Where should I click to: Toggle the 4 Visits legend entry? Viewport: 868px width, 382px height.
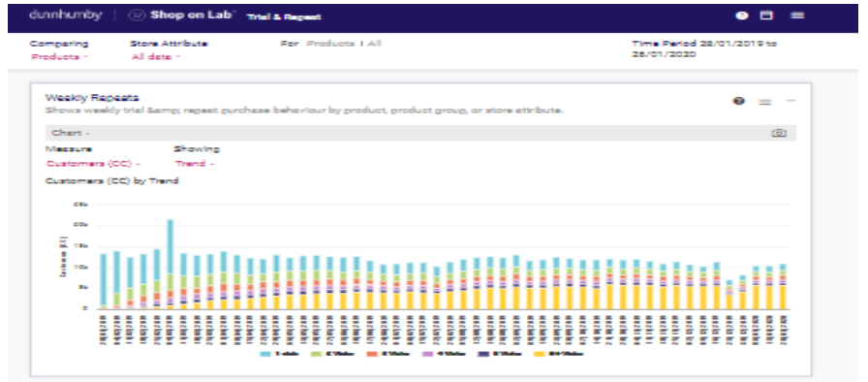coord(445,354)
